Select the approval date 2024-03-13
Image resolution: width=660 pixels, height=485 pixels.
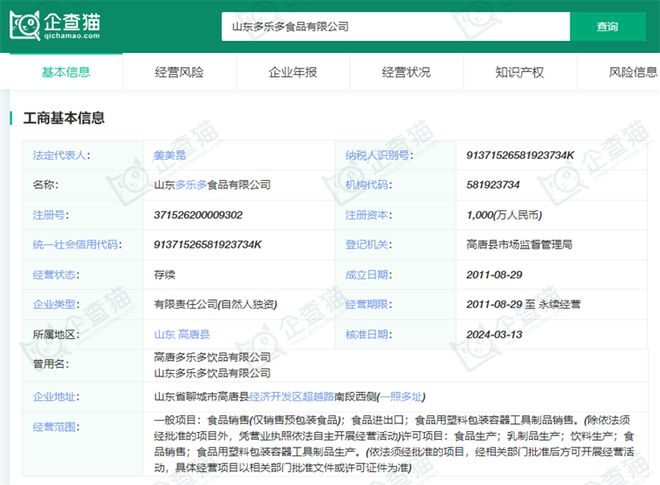click(494, 335)
